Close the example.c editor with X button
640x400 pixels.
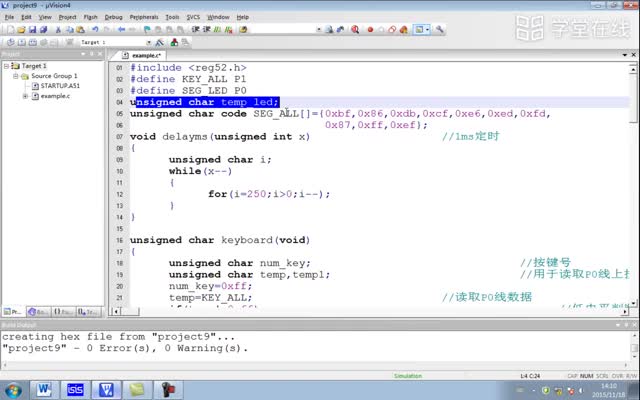tap(633, 55)
